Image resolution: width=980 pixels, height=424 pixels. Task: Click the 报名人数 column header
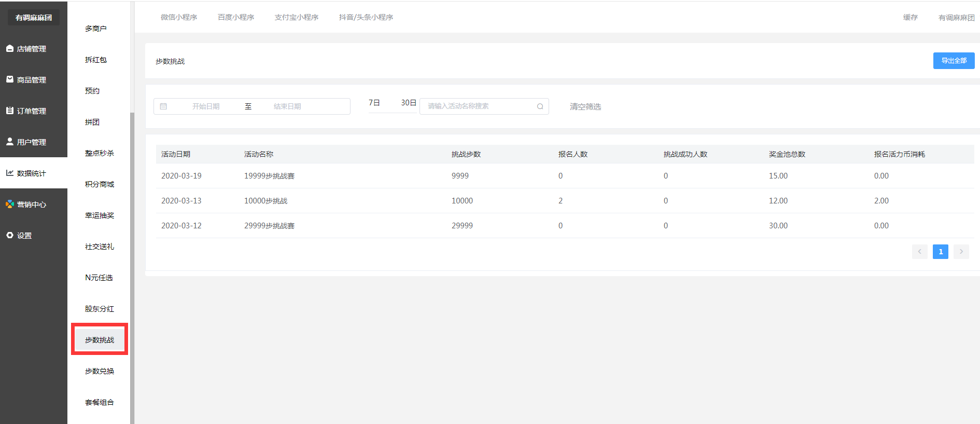tap(573, 154)
